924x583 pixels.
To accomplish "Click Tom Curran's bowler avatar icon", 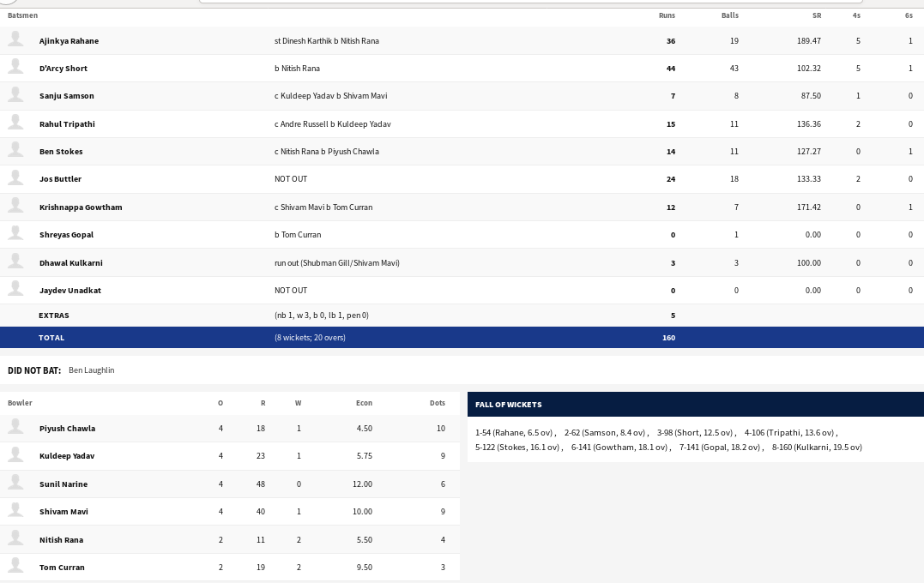I will coord(16,566).
